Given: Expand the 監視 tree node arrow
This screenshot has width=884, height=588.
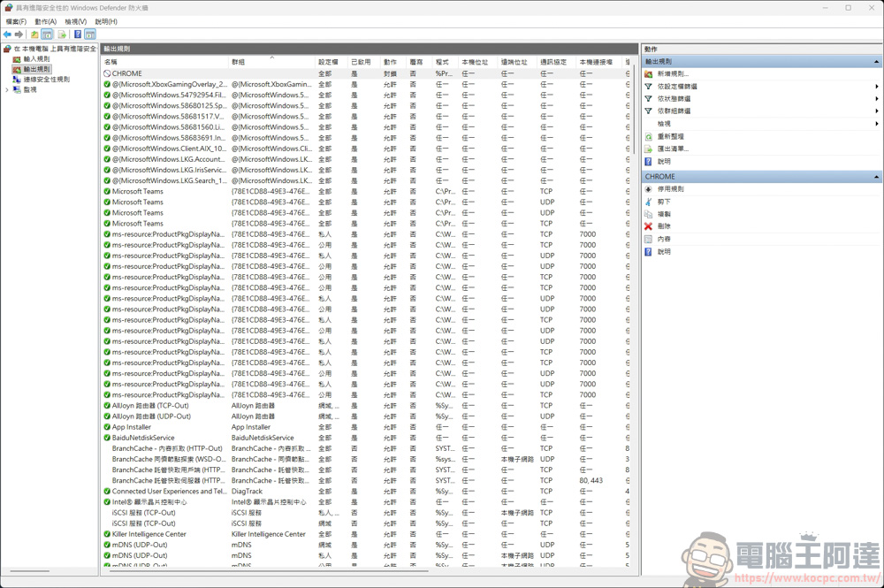Looking at the screenshot, I should [7, 89].
